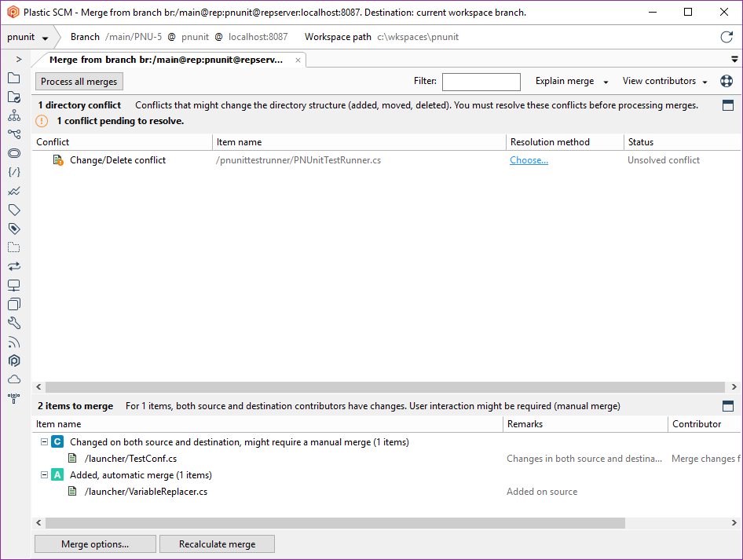The width and height of the screenshot is (743, 560).
Task: Open the feed/RSS icon in sidebar
Action: point(14,342)
